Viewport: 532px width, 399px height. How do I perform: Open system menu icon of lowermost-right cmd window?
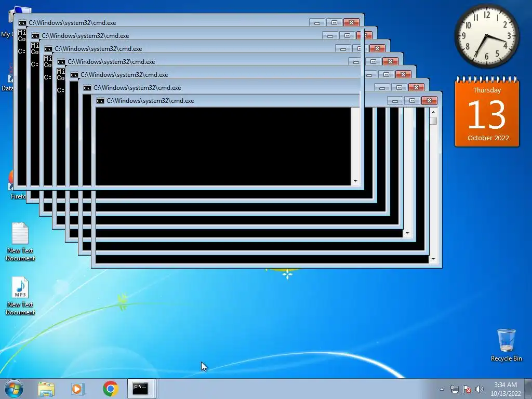[100, 101]
